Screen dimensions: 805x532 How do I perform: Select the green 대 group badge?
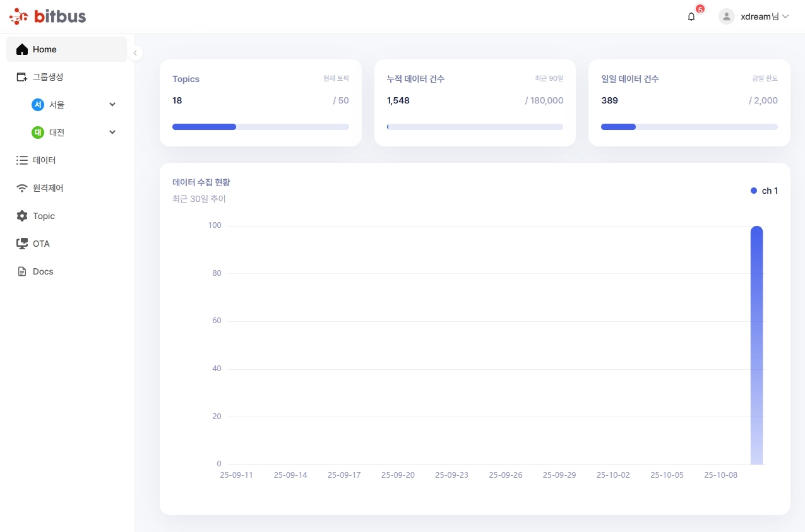pos(38,133)
